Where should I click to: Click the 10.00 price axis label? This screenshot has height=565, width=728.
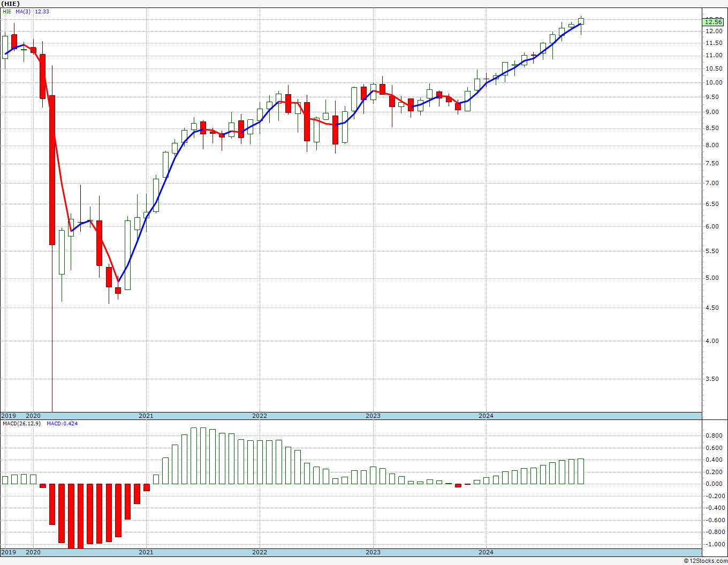tap(714, 82)
